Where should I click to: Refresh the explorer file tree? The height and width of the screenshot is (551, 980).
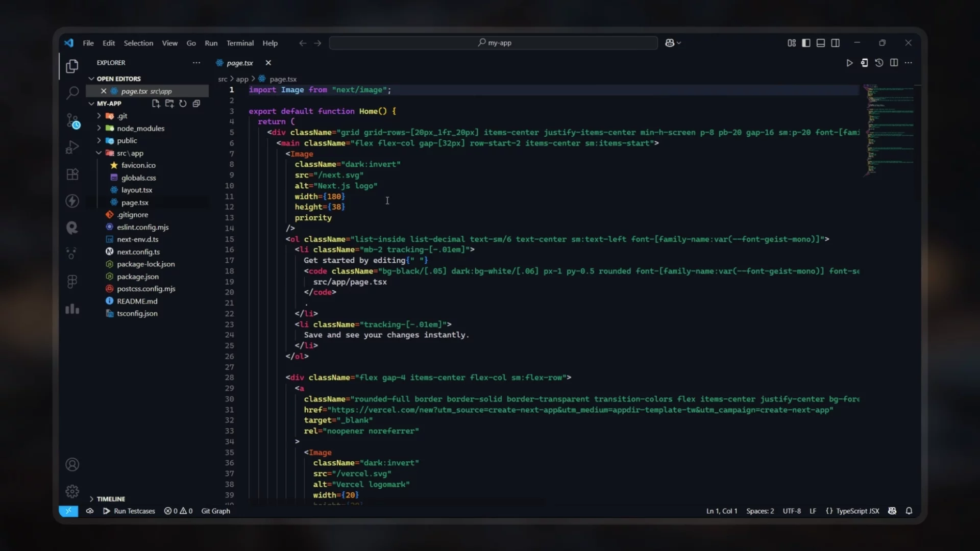(x=183, y=104)
